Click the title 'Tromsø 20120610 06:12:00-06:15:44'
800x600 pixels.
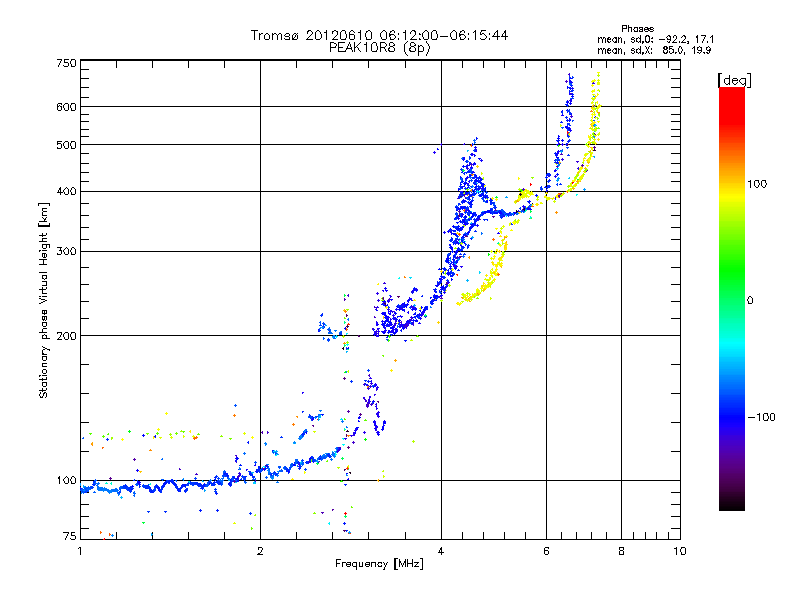point(379,35)
